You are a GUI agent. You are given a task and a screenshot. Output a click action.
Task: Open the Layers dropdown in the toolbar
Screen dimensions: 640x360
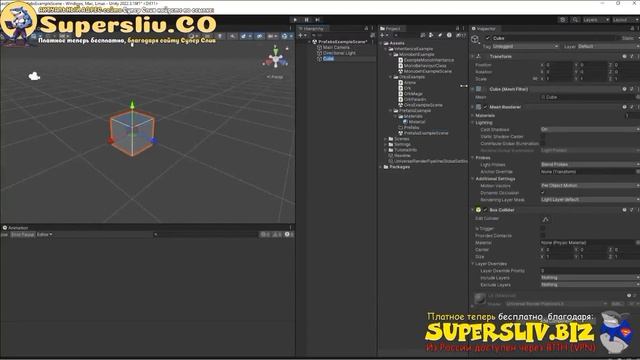pyautogui.click(x=596, y=20)
